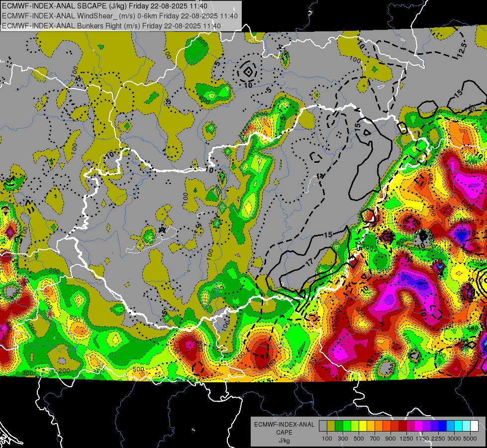Screen dimensions: 487x448
Task: Click the CAPE label in the legend
Action: point(285,433)
